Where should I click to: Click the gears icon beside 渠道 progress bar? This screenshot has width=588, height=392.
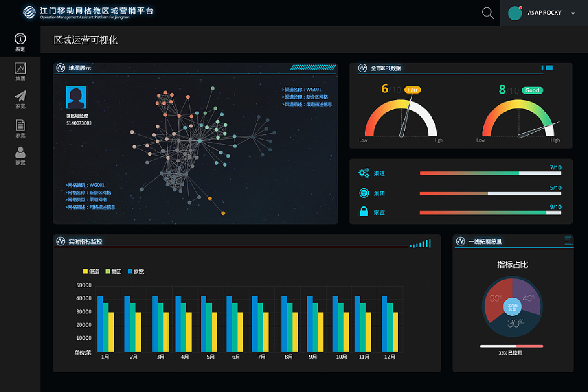(x=364, y=173)
